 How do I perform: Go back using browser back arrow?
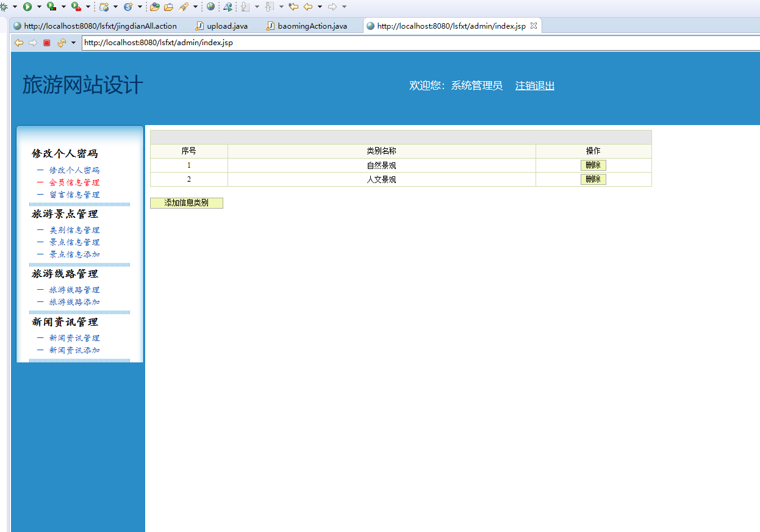point(19,43)
